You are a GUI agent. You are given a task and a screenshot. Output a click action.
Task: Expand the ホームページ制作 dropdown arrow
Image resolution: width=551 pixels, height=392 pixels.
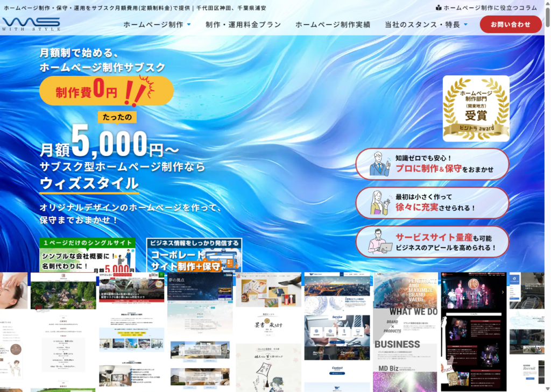(x=189, y=25)
